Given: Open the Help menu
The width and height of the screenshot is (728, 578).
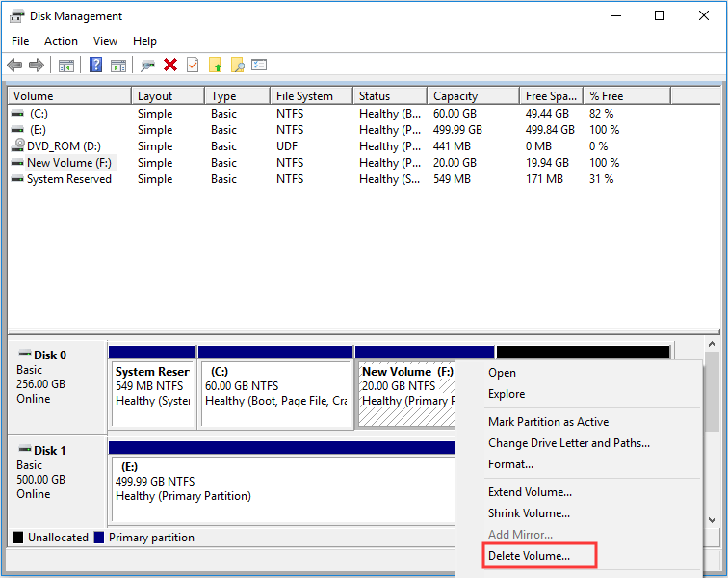Looking at the screenshot, I should tap(144, 41).
